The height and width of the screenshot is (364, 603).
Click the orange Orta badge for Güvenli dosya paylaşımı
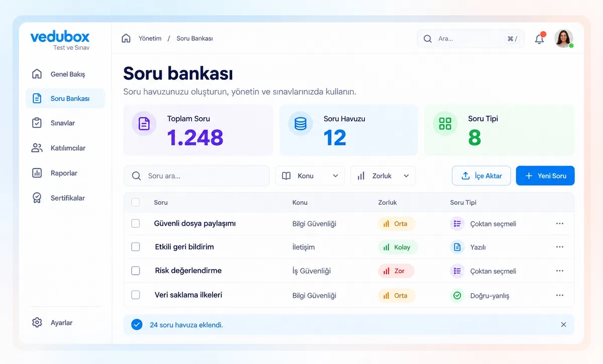coord(396,224)
